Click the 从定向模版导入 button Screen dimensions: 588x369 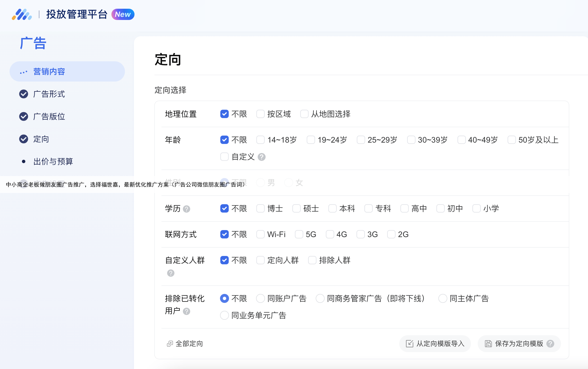tap(435, 344)
